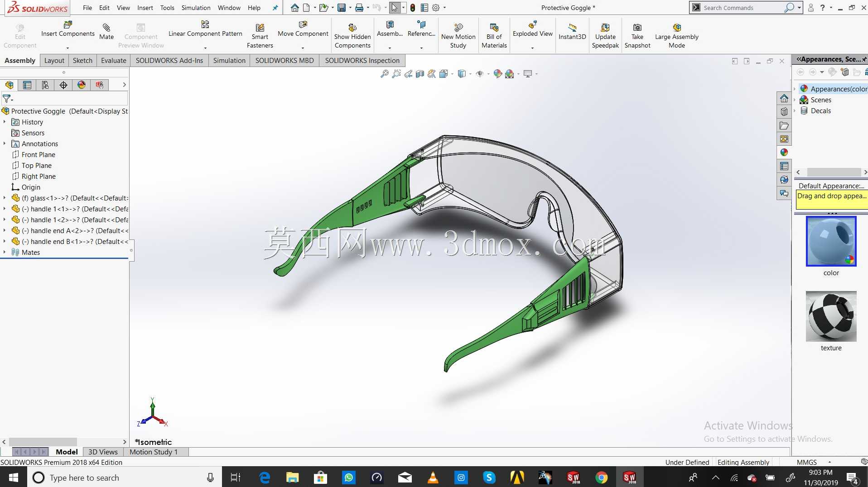Launch Smart Fasteners
The height and width of the screenshot is (487, 868).
click(x=260, y=36)
